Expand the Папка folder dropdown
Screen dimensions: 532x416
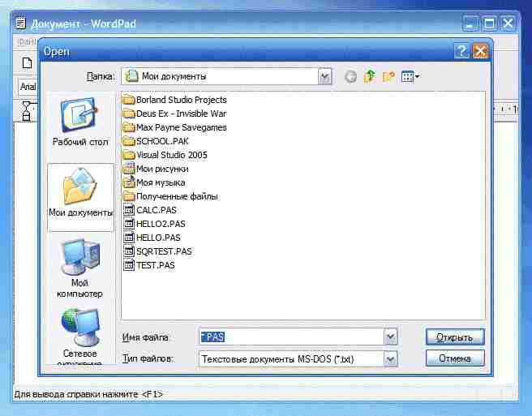coord(324,77)
